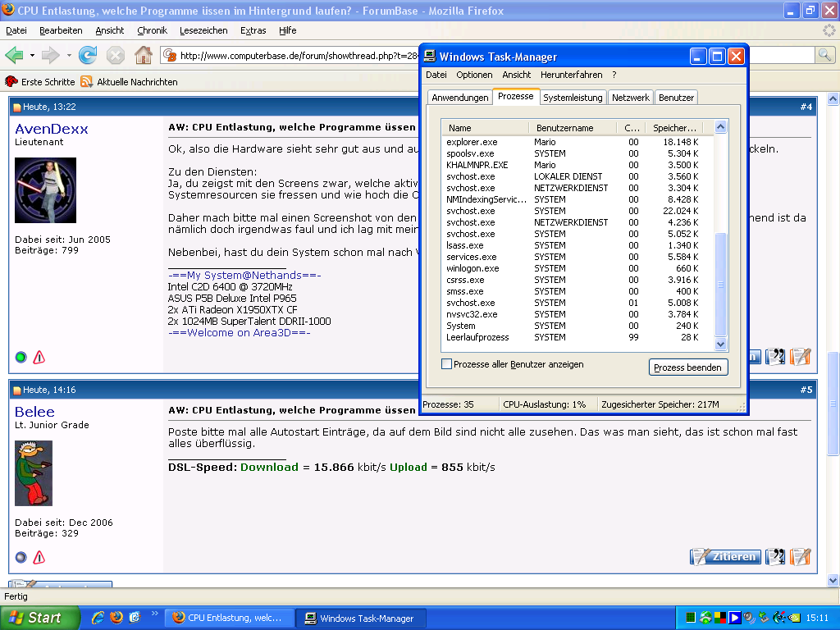This screenshot has height=630, width=840.
Task: Open Firefox Lesezeichen menu
Action: [203, 30]
